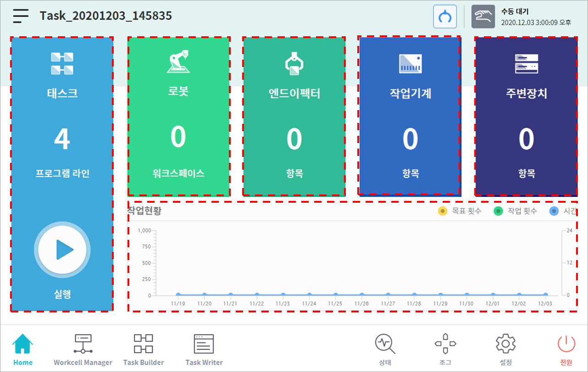Click the blue robot connection status icon

pyautogui.click(x=444, y=17)
